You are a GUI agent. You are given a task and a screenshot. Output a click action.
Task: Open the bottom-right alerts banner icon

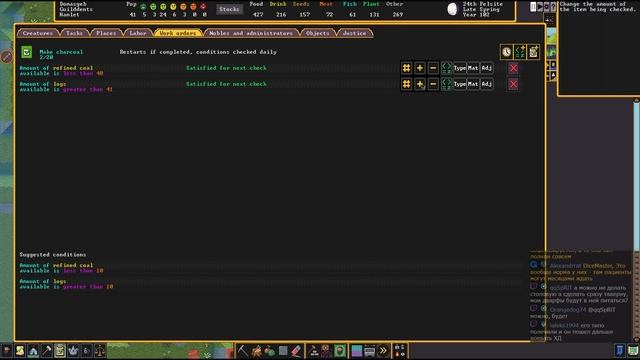tap(620, 351)
